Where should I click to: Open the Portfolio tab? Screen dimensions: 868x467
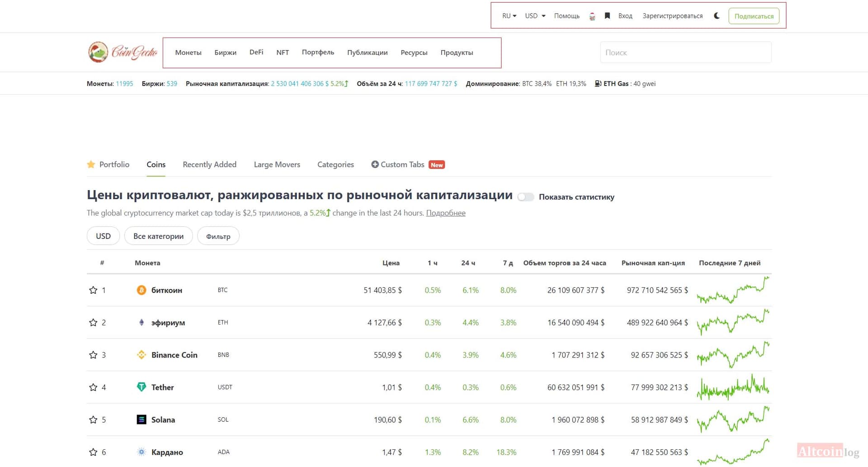[108, 165]
